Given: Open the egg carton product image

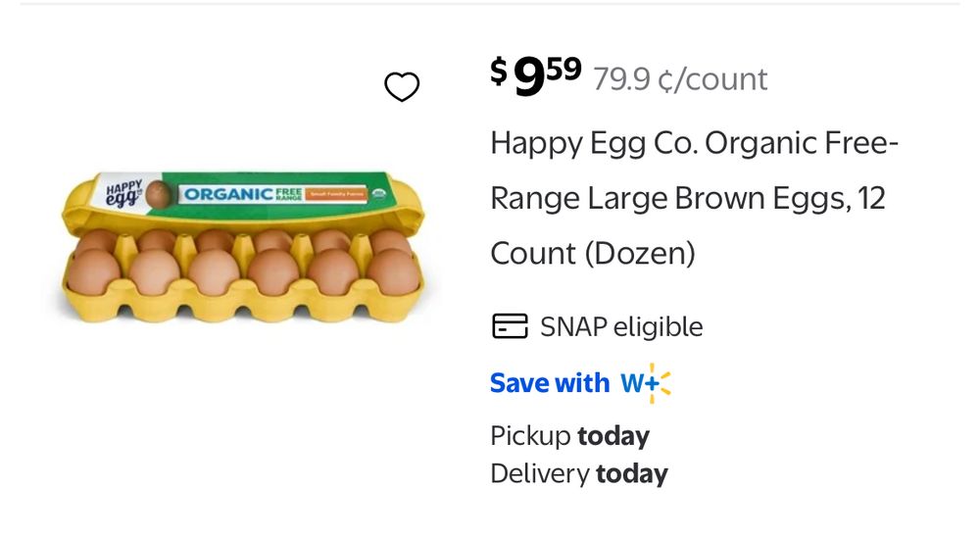Looking at the screenshot, I should click(x=243, y=247).
